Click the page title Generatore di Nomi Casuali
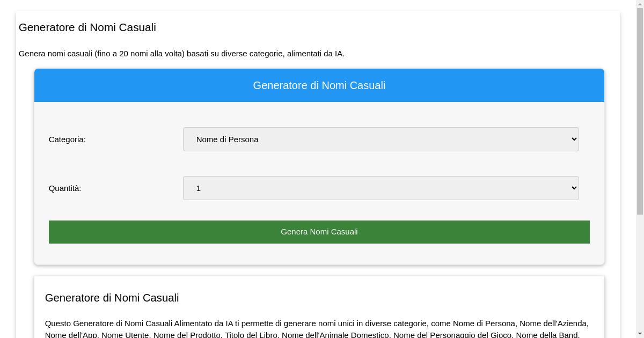Image resolution: width=644 pixels, height=338 pixels. pos(87,27)
